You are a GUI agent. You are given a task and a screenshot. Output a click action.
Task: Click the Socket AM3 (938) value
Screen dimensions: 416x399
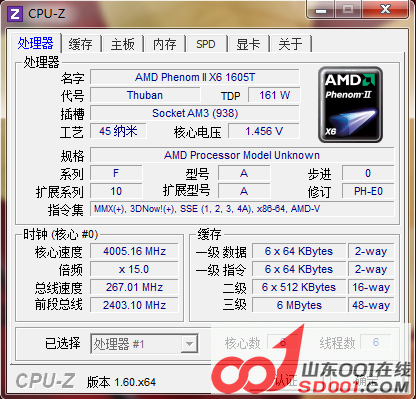tap(195, 113)
